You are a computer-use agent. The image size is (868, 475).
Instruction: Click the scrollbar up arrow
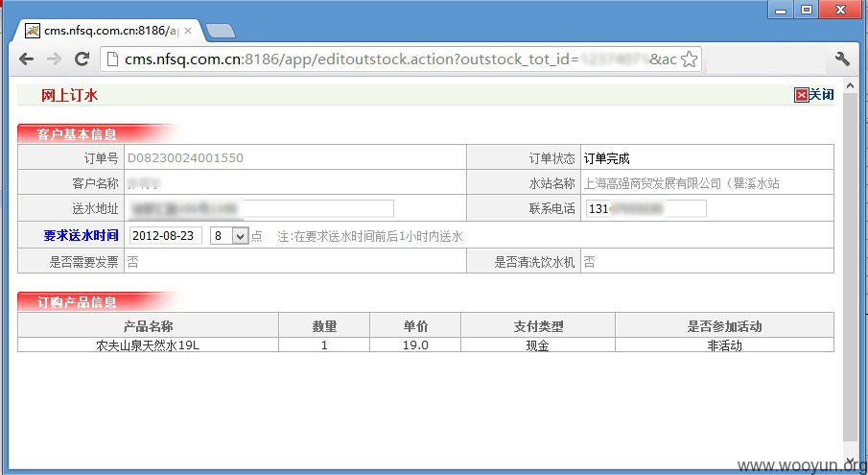851,85
